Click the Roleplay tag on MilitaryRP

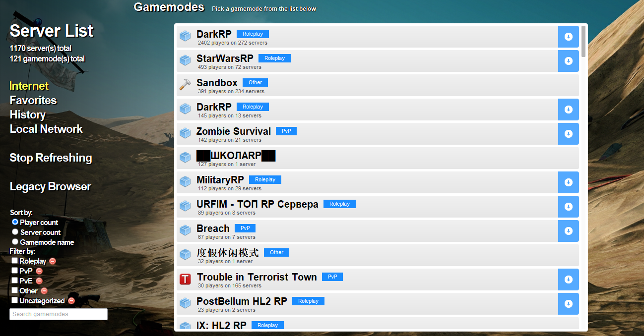pos(265,180)
